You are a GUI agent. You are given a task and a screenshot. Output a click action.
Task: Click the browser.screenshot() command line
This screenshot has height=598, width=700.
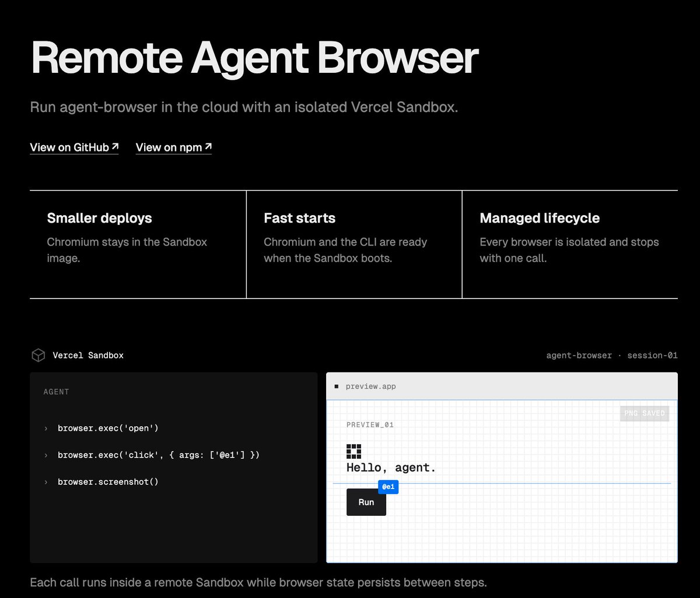108,481
